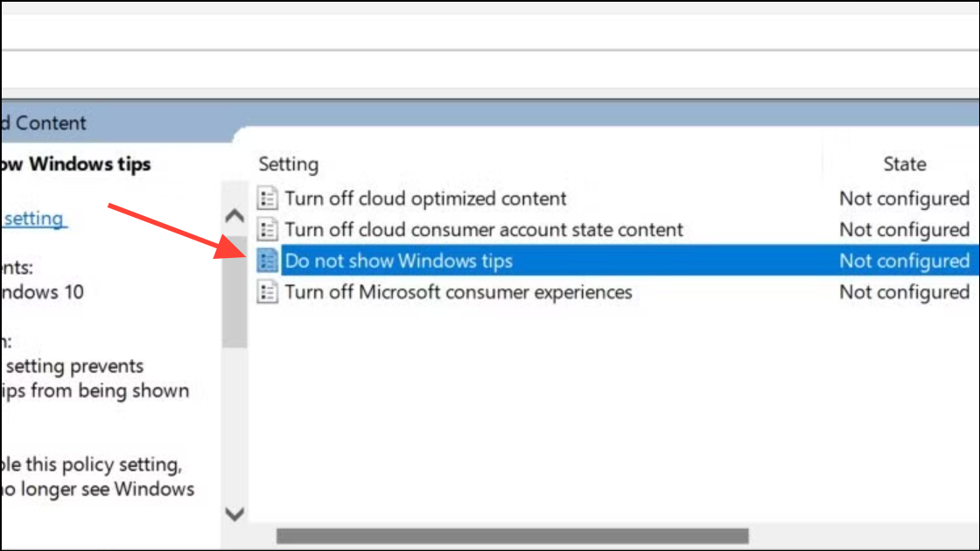This screenshot has width=980, height=551.
Task: Select Turn off cloud consumer account state content
Action: click(x=483, y=230)
